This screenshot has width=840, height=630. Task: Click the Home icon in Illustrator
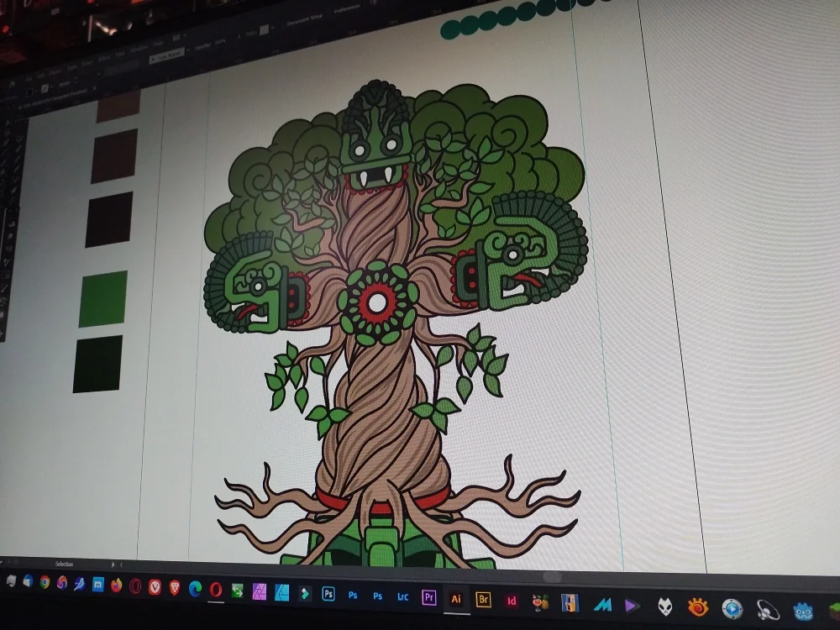coord(13,85)
